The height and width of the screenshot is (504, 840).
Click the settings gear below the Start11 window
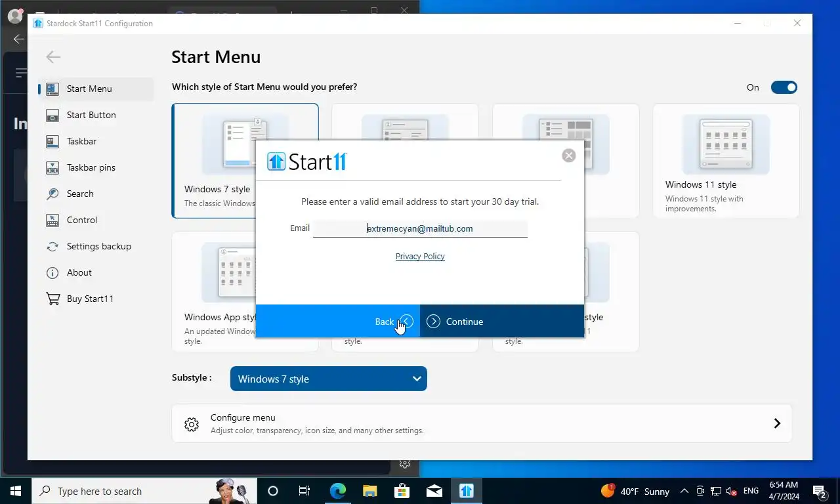(405, 464)
